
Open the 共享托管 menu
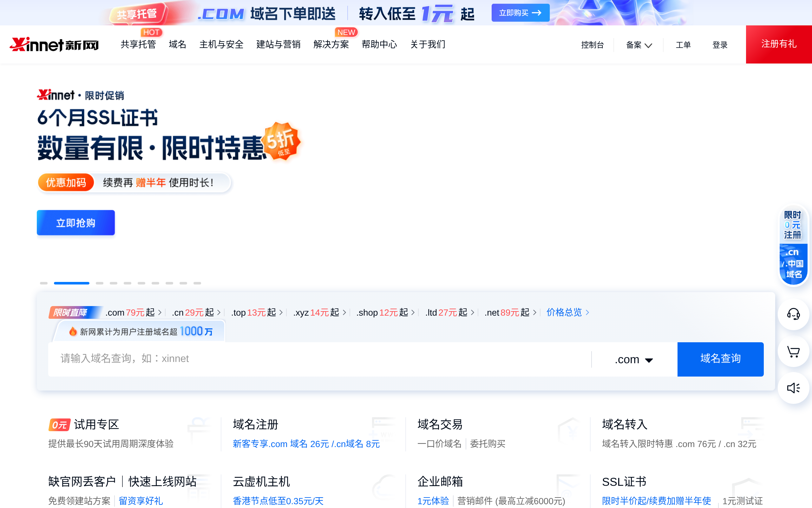click(x=138, y=44)
